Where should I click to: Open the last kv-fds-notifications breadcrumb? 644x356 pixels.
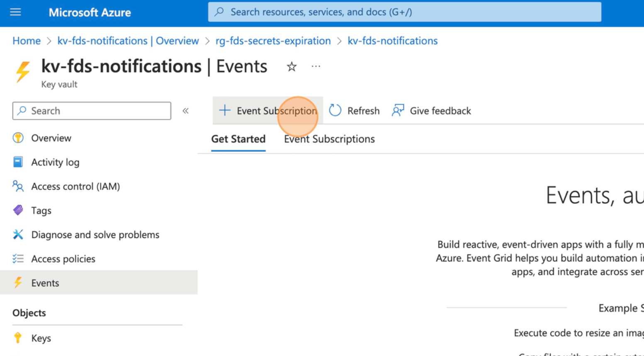392,41
